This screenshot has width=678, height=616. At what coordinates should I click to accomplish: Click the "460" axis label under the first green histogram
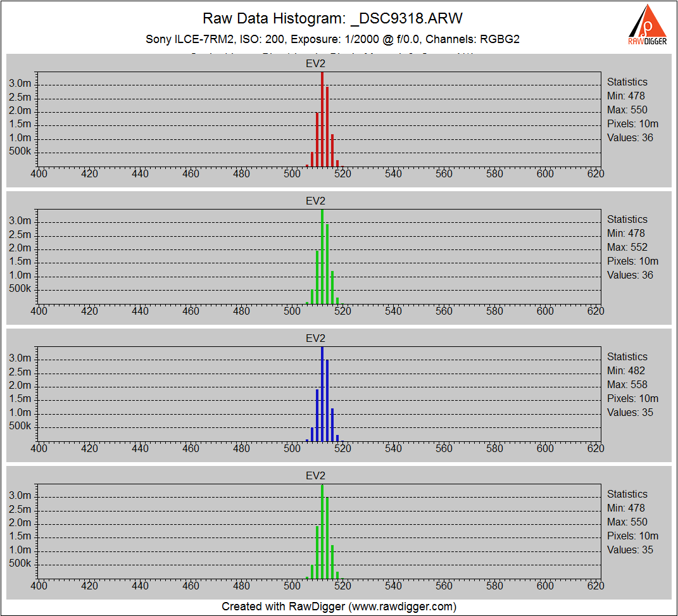coord(191,311)
